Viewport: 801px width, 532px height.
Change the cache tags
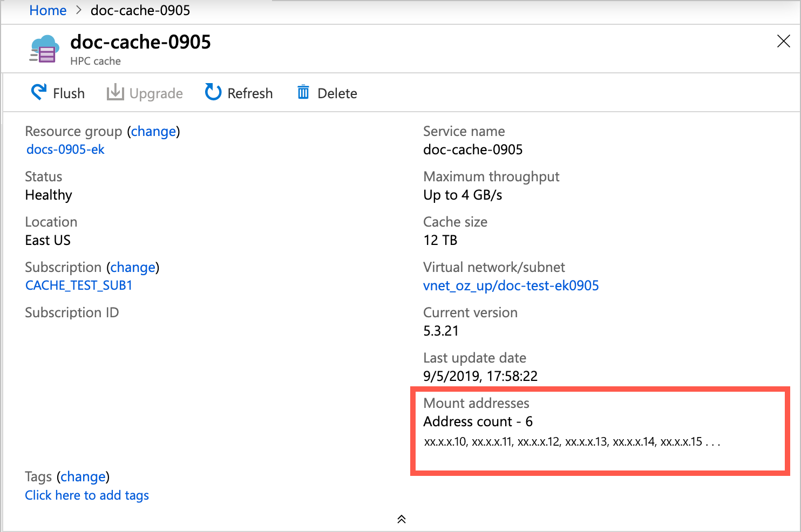83,476
